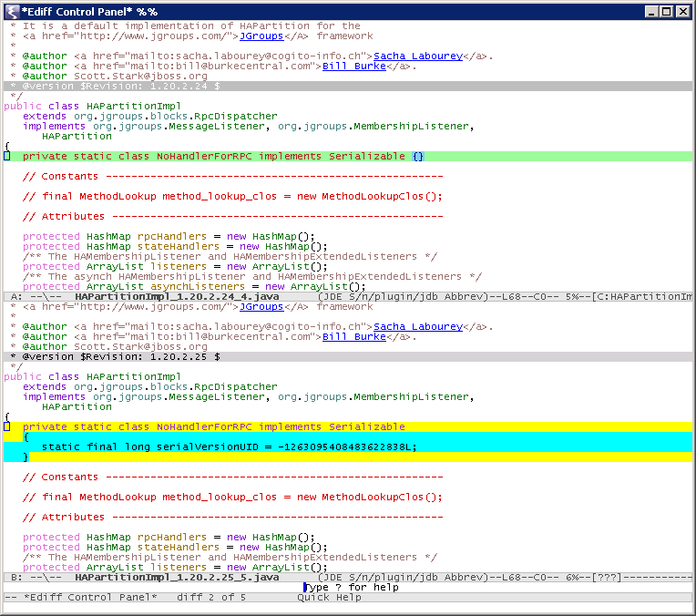Viewport: 696px width, 616px height.
Task: Click the blue fringe marker in buffer A
Action: click(6, 156)
